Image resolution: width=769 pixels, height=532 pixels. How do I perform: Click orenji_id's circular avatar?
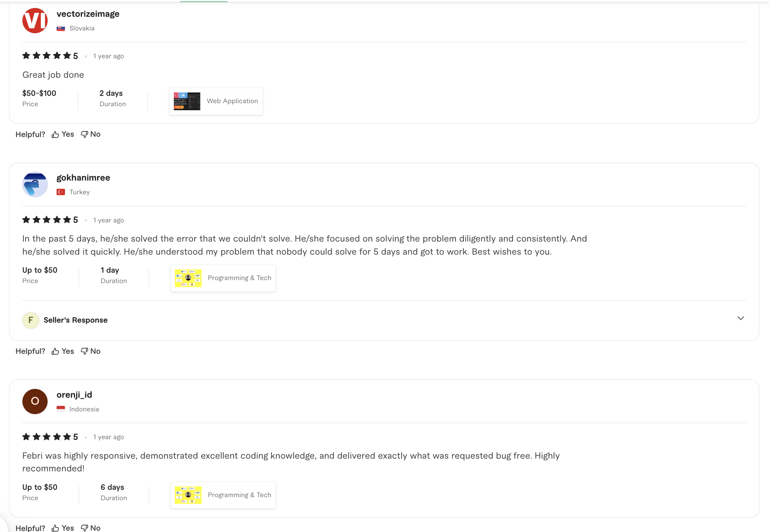[x=34, y=401]
